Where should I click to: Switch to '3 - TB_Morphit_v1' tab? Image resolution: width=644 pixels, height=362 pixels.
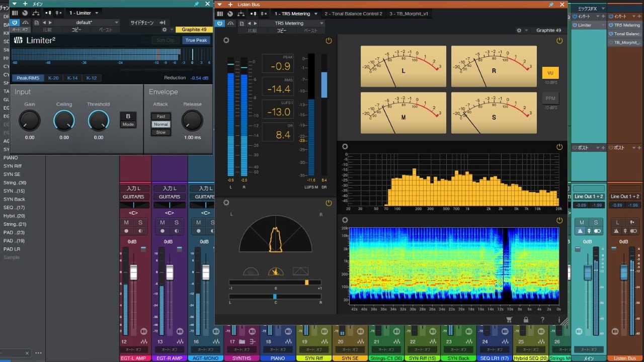pos(409,14)
